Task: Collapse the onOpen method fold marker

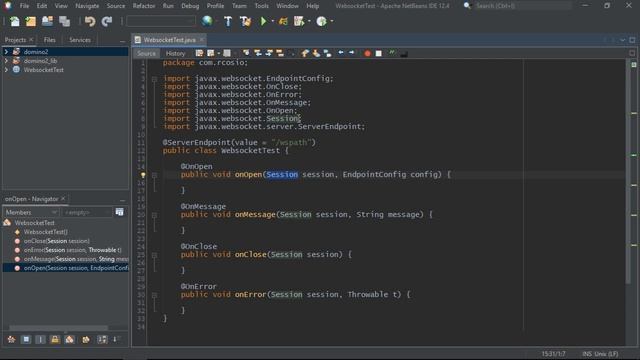Action: pyautogui.click(x=154, y=175)
